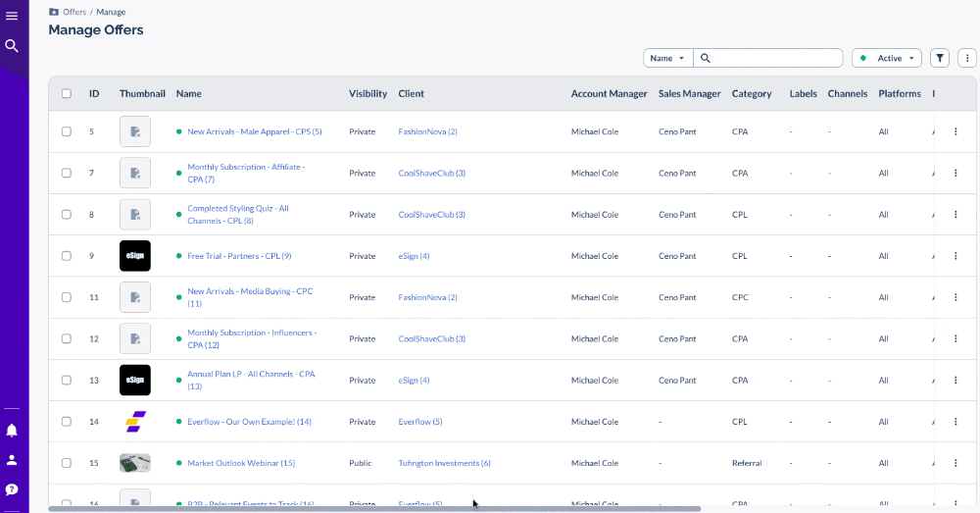Viewport: 980px width, 513px height.
Task: Open row actions menu for offer 13
Action: coord(955,380)
